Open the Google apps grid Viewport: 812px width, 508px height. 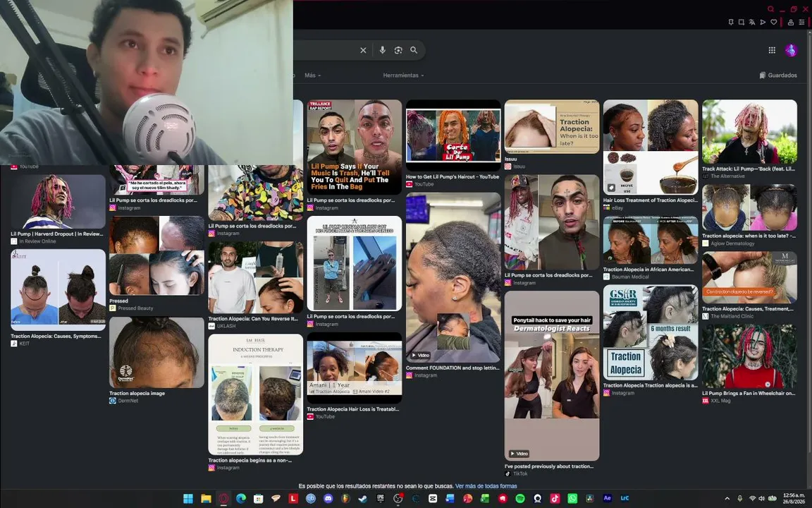coord(772,50)
